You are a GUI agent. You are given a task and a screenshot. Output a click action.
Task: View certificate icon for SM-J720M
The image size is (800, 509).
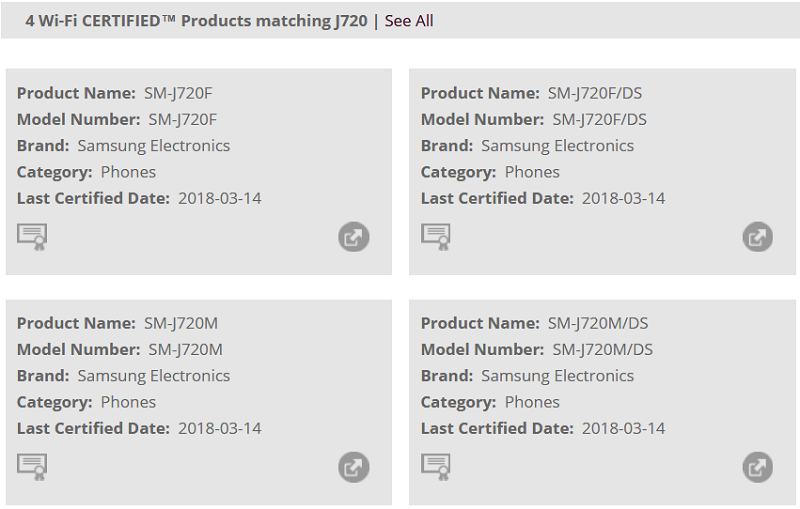click(x=32, y=467)
